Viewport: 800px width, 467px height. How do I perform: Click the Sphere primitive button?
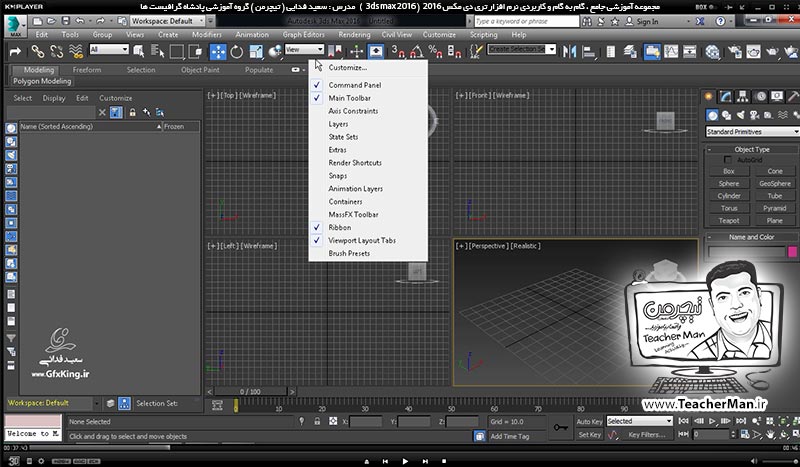coord(729,184)
